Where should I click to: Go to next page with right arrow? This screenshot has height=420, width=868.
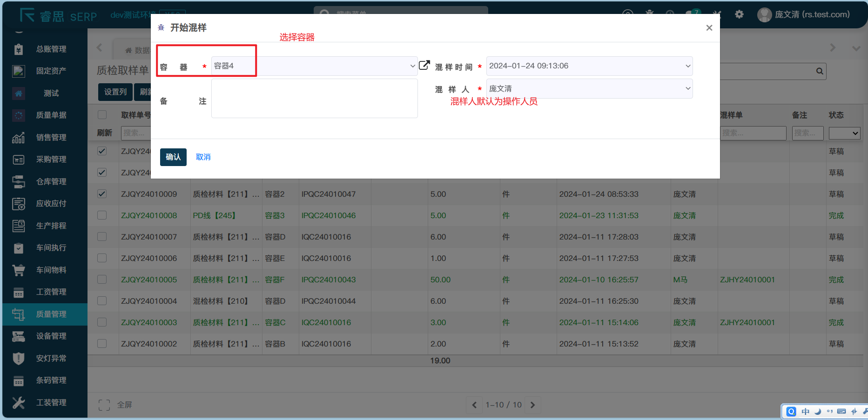[x=533, y=405]
